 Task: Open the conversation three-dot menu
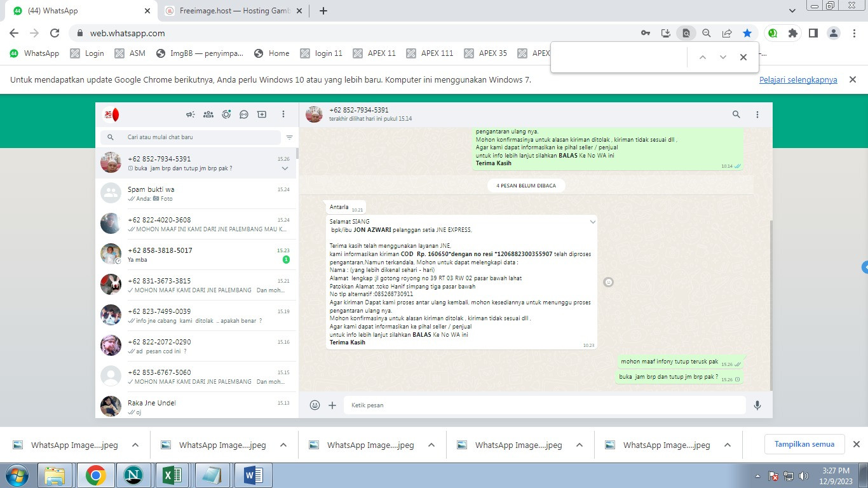pos(757,114)
